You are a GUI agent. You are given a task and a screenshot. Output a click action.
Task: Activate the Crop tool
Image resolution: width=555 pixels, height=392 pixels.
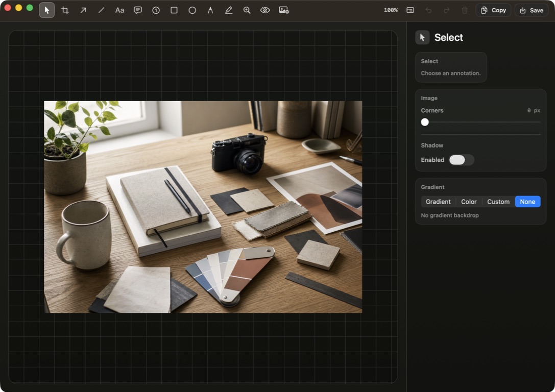[x=65, y=10]
